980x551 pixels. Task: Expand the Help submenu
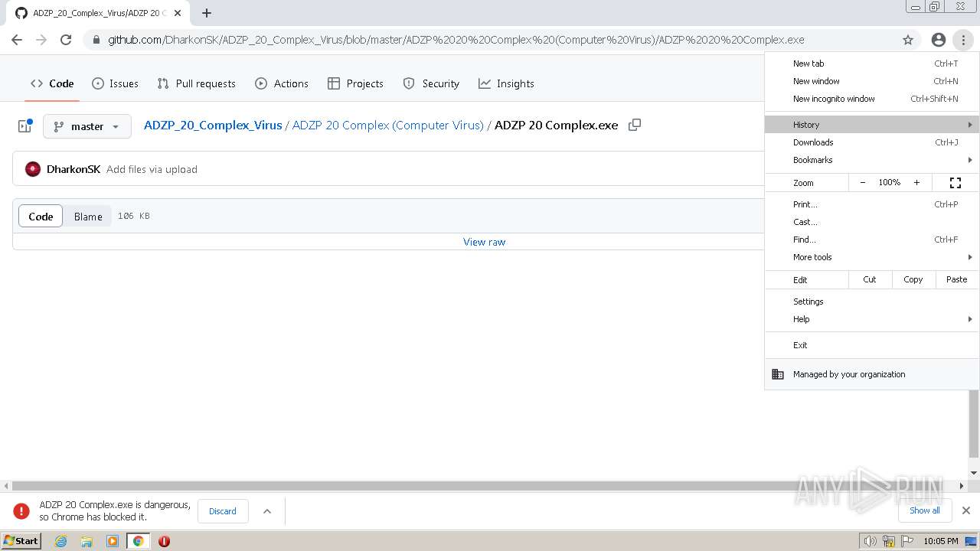point(872,319)
